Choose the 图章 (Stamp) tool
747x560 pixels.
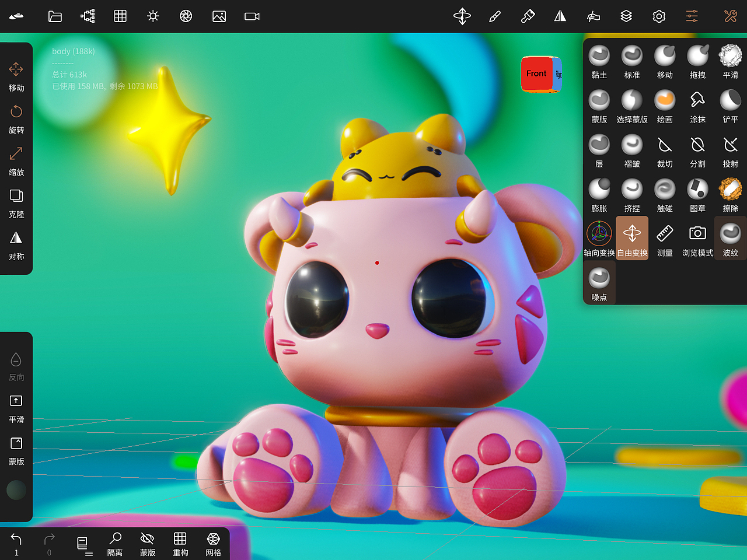pyautogui.click(x=697, y=195)
